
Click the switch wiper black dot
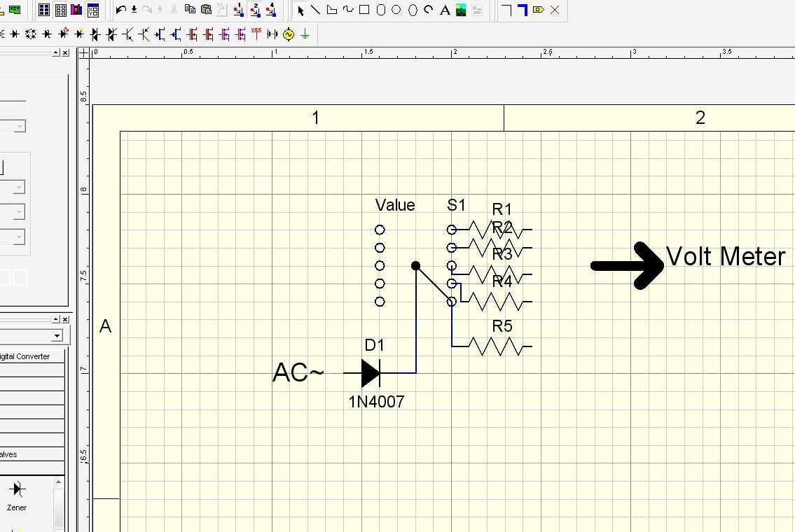[416, 265]
